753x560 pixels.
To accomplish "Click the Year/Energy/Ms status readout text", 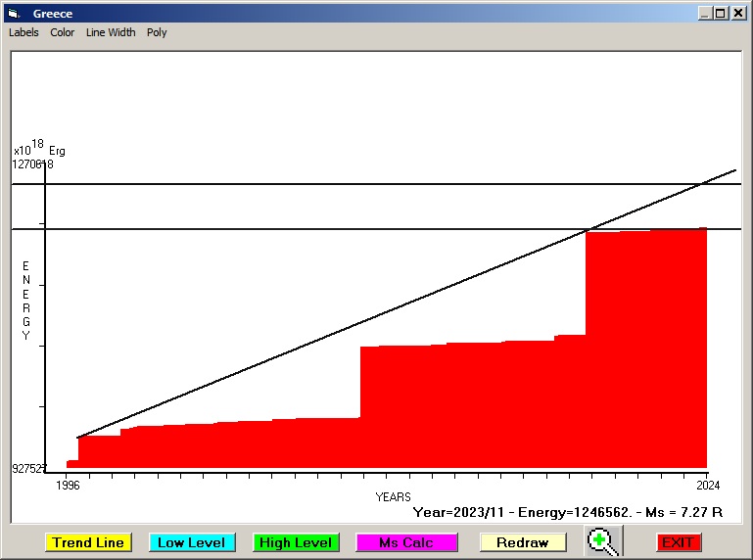I will tap(568, 511).
